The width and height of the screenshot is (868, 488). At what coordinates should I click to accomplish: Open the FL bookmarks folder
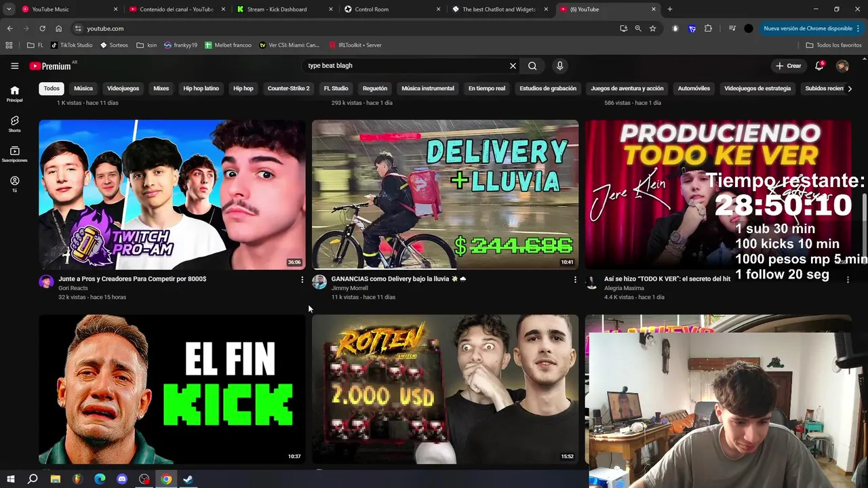(x=35, y=45)
